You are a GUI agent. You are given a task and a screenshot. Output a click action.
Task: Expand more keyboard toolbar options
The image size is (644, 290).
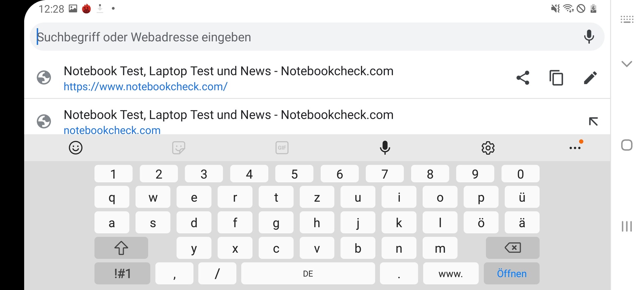[x=575, y=148]
